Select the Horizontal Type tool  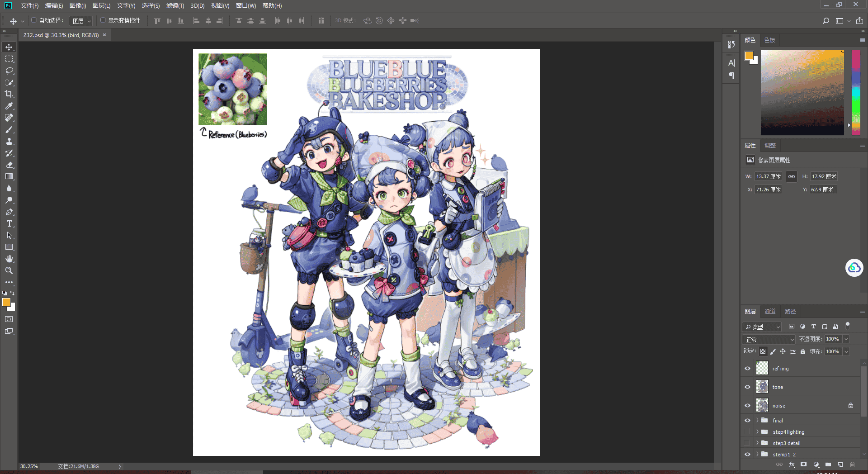[9, 224]
